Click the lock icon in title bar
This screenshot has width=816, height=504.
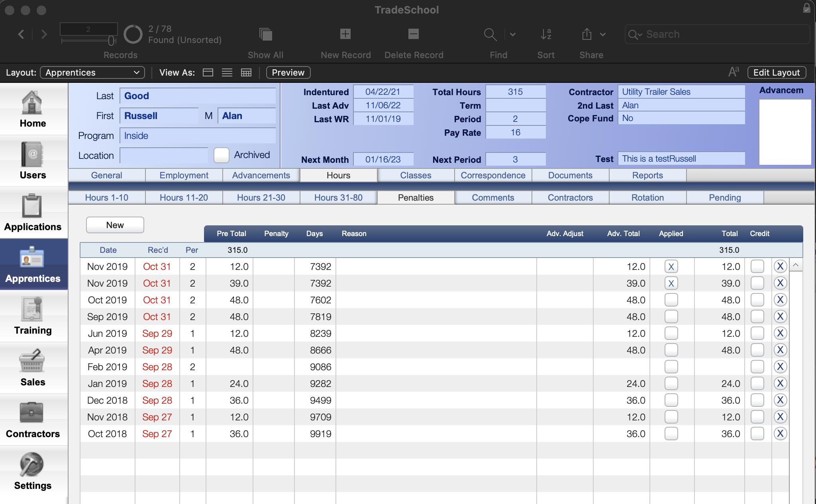coord(806,8)
